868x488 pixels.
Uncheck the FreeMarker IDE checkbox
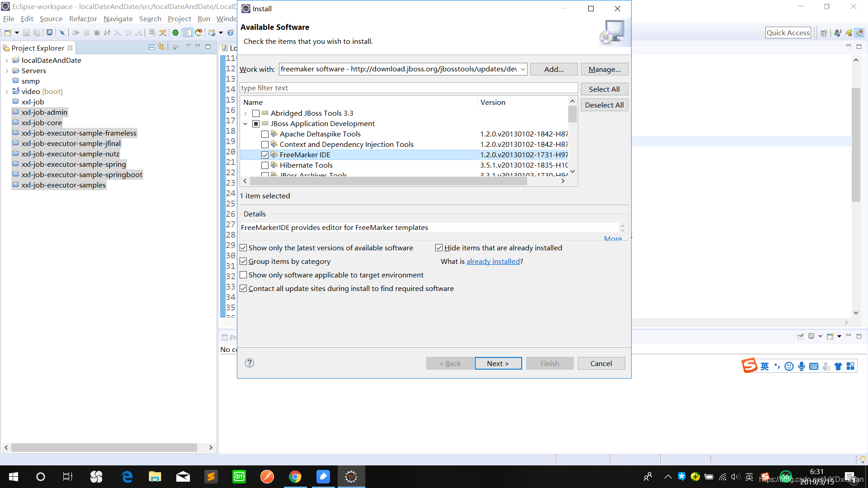[x=265, y=155]
